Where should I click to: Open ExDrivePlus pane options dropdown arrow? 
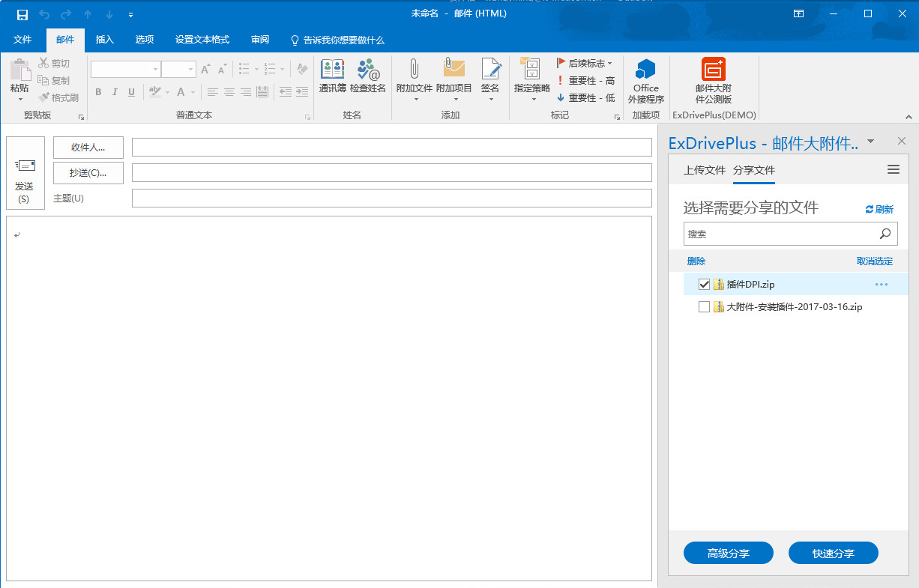click(x=870, y=142)
